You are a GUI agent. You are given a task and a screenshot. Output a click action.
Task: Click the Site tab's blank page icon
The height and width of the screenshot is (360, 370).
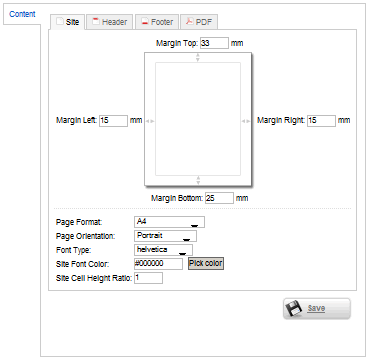[x=59, y=22]
